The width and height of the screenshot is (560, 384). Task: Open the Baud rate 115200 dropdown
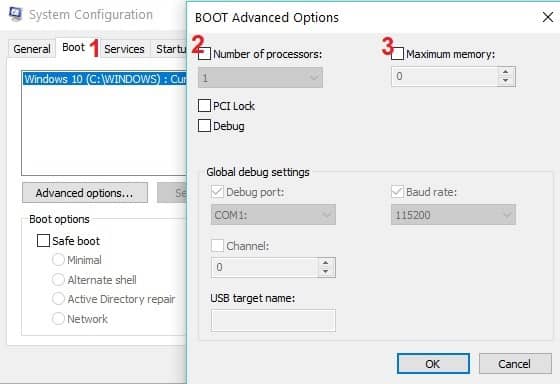[x=453, y=215]
